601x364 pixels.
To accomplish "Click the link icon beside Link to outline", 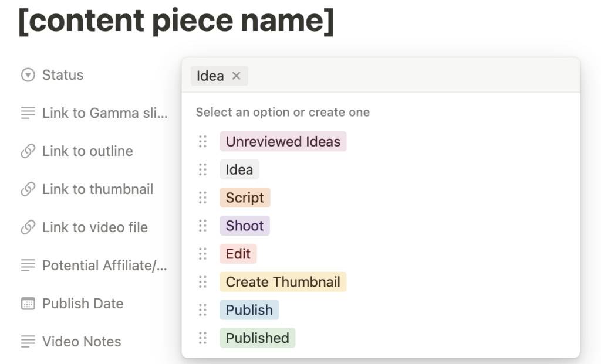I will pos(27,151).
